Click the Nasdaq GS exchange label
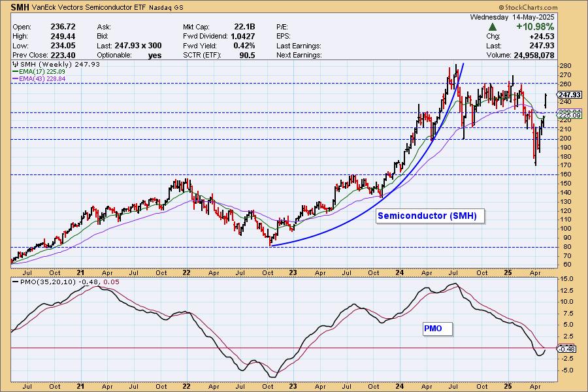Screen dimensions: 588x392 (166, 7)
